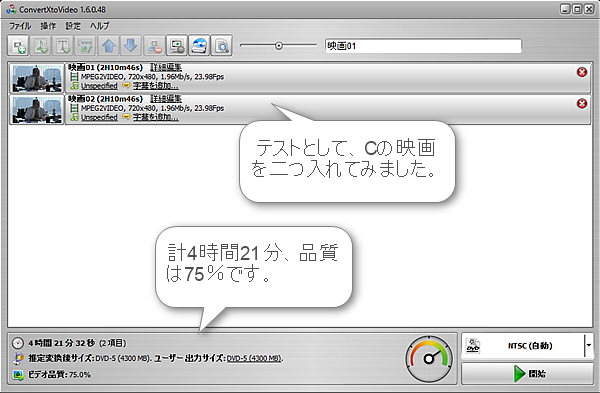Click the add audio track toolbar icon
This screenshot has height=393, width=600.
[x=41, y=46]
